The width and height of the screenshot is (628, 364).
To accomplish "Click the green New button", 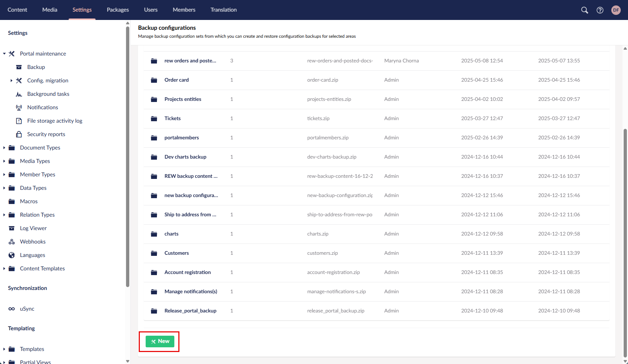I will coord(160,341).
